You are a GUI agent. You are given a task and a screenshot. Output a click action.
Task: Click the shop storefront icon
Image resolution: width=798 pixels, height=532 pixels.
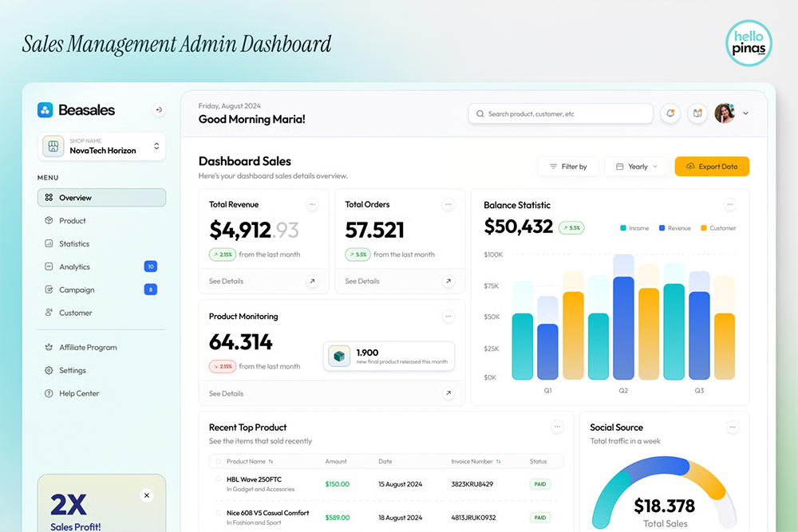[53, 147]
